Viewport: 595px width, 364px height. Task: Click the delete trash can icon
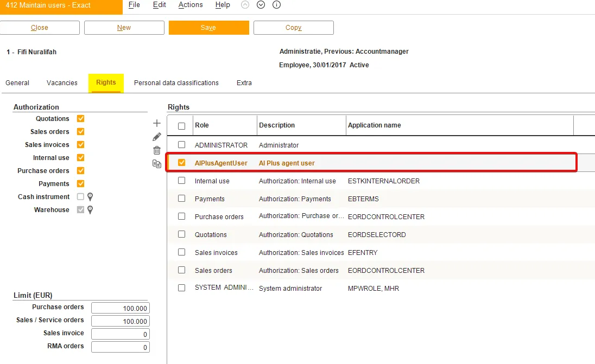[157, 150]
